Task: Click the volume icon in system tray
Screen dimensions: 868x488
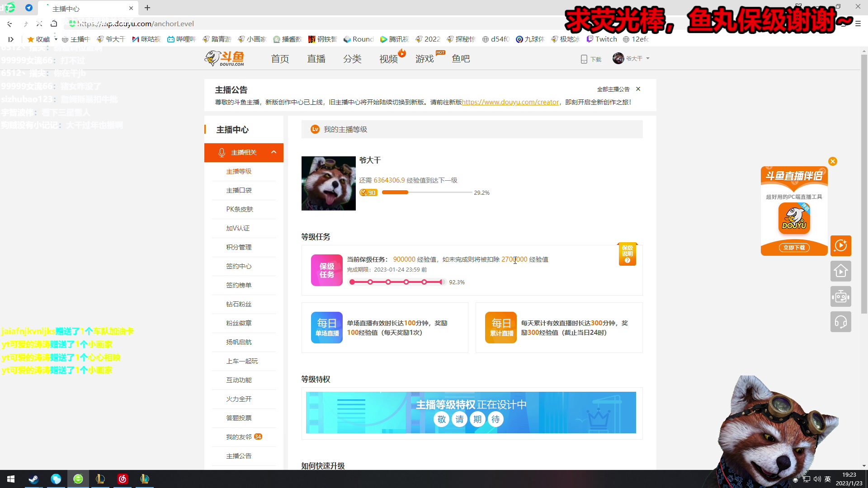Action: (x=817, y=479)
